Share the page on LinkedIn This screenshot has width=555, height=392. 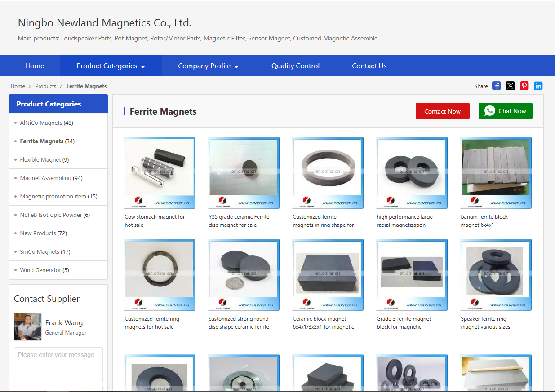pyautogui.click(x=538, y=86)
